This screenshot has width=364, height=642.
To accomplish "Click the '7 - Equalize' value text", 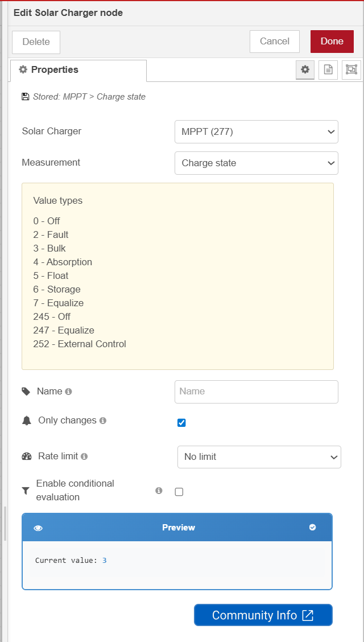I will click(x=59, y=303).
